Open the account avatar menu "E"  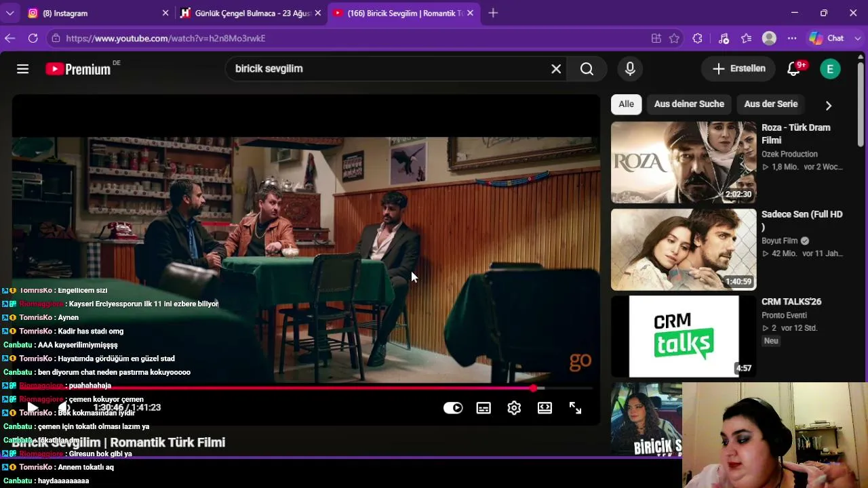point(830,68)
